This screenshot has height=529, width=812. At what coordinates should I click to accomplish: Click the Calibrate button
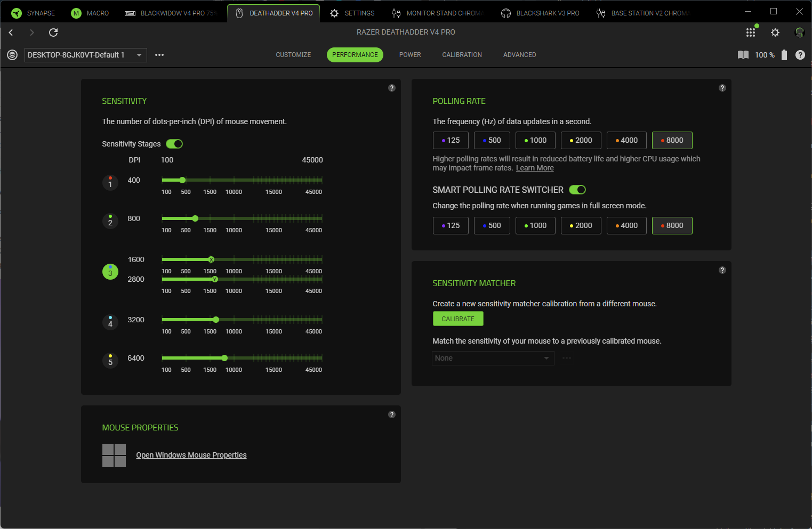(x=458, y=319)
